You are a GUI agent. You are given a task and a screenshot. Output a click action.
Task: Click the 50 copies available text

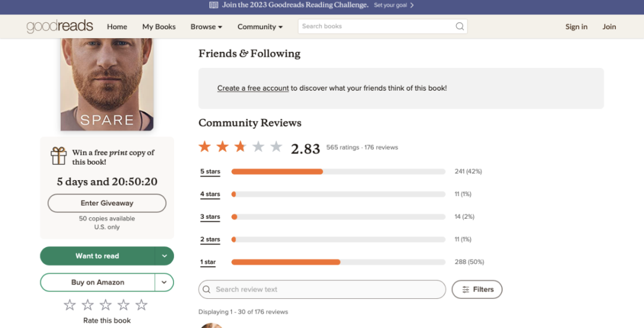tap(107, 219)
